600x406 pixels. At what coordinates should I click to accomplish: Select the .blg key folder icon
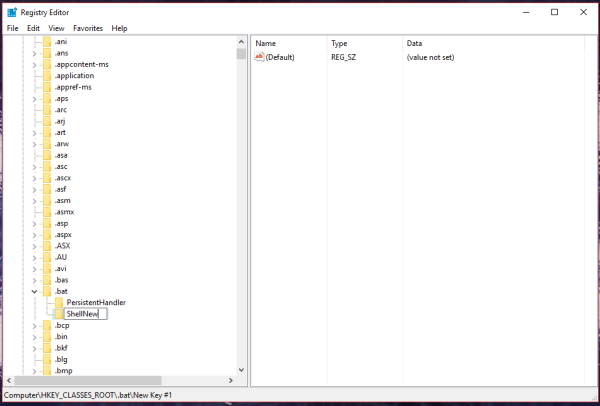point(47,359)
